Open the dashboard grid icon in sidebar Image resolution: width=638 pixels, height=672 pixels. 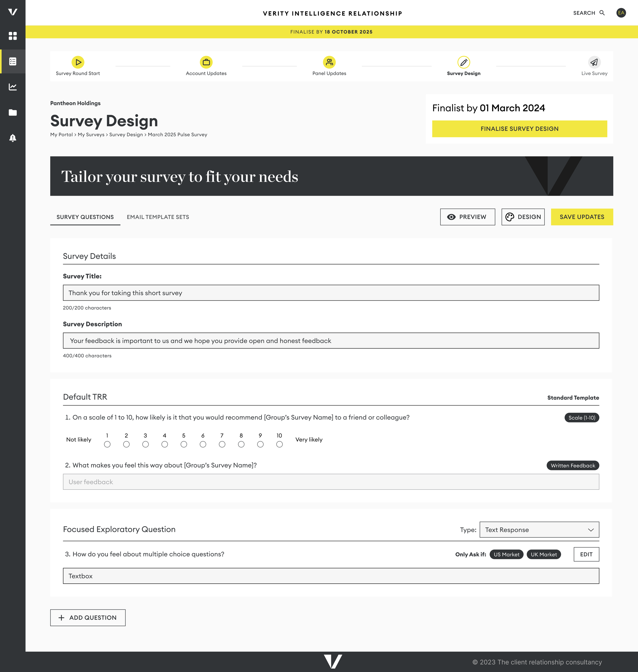coord(13,36)
